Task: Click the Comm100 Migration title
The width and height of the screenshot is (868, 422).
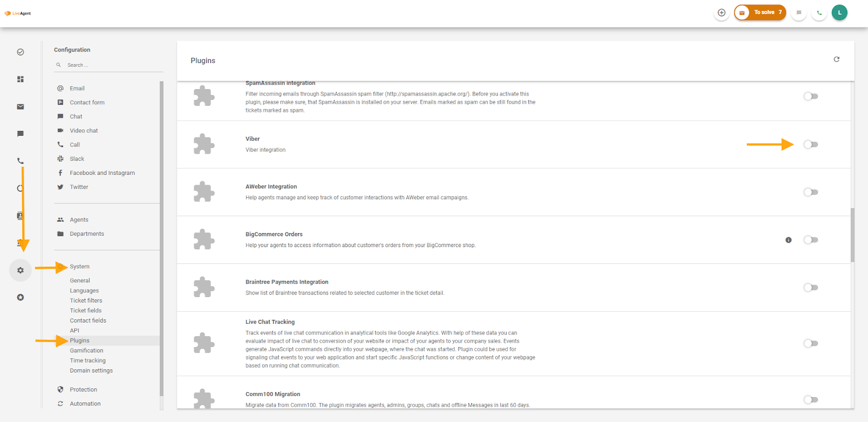Action: (273, 394)
